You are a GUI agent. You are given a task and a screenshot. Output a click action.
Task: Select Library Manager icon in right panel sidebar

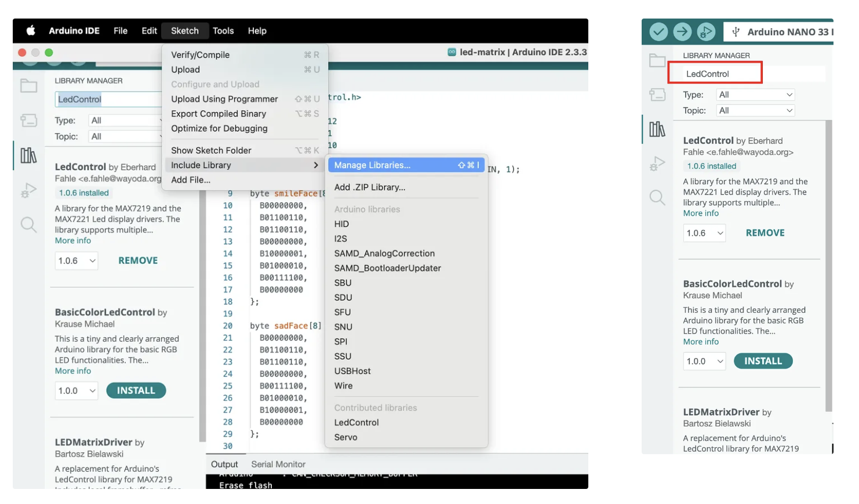pos(657,129)
